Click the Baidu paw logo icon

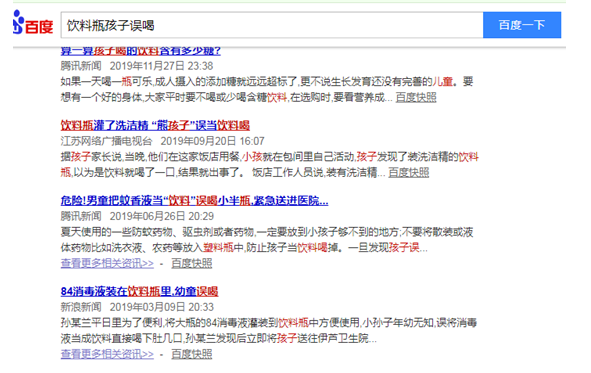click(18, 22)
